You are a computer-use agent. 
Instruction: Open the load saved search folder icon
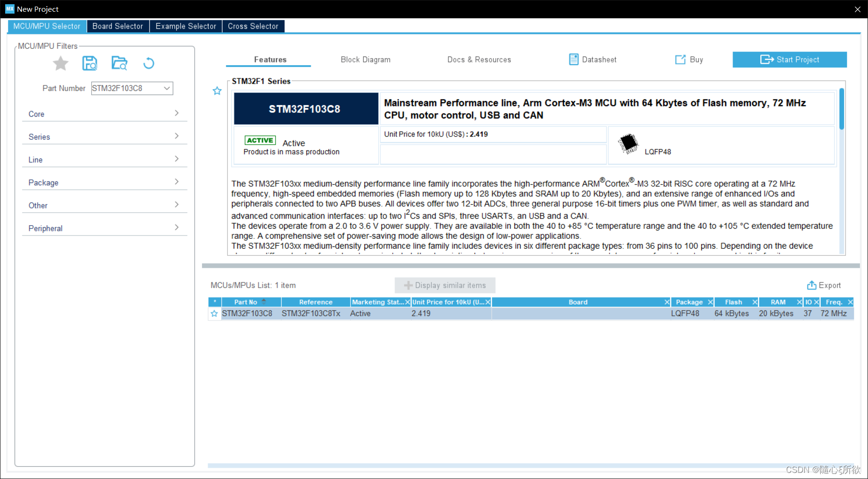point(119,63)
